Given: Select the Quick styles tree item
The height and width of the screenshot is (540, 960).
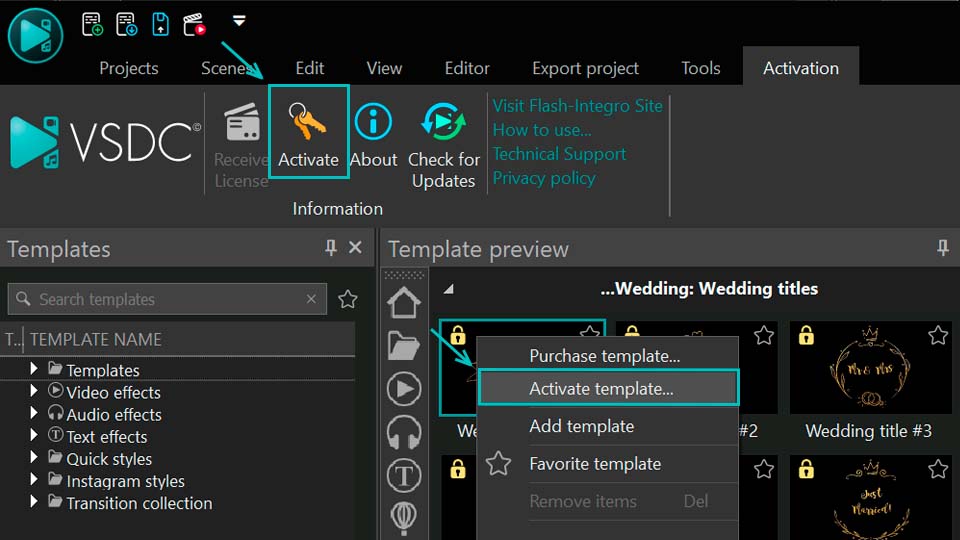Looking at the screenshot, I should click(109, 459).
